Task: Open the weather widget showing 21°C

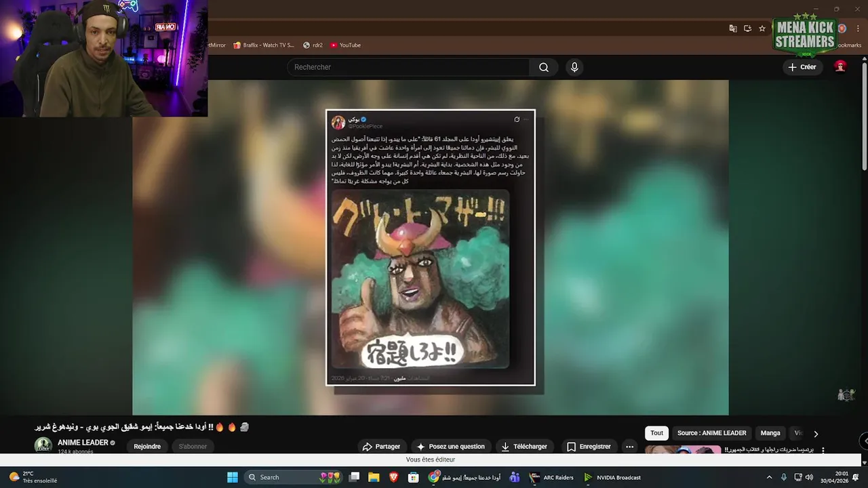Action: tap(33, 477)
